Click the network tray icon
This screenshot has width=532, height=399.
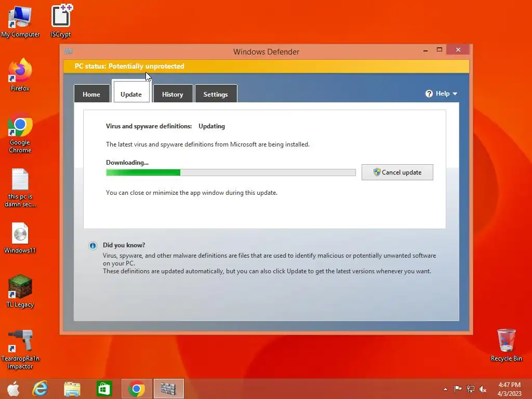point(470,389)
